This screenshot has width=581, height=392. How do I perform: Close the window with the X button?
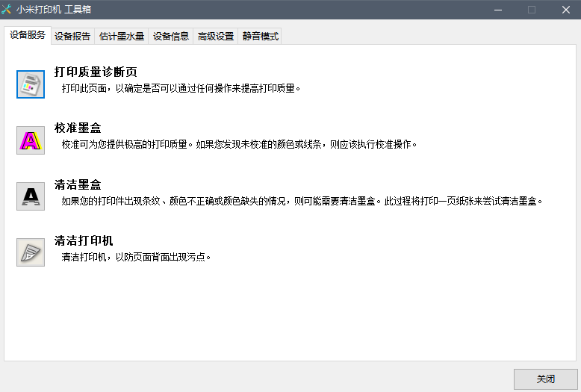tap(565, 10)
